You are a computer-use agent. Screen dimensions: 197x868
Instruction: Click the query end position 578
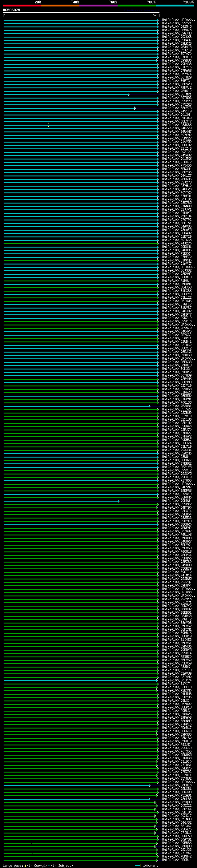(x=155, y=15)
